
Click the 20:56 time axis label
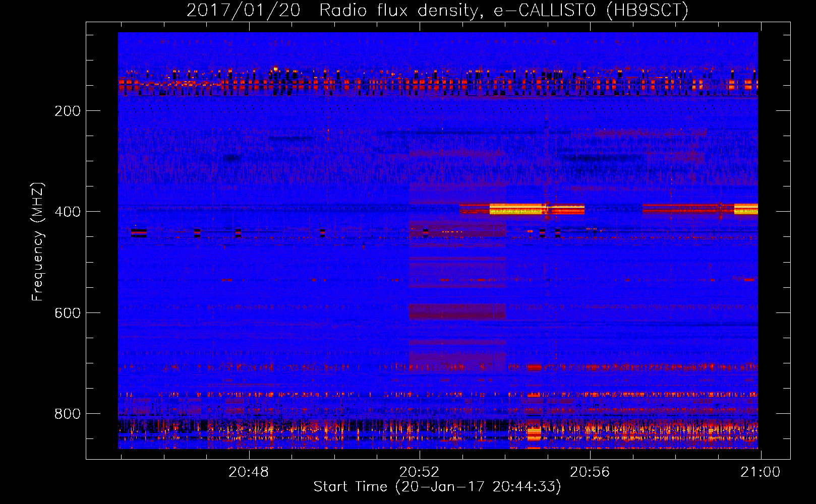tap(590, 472)
